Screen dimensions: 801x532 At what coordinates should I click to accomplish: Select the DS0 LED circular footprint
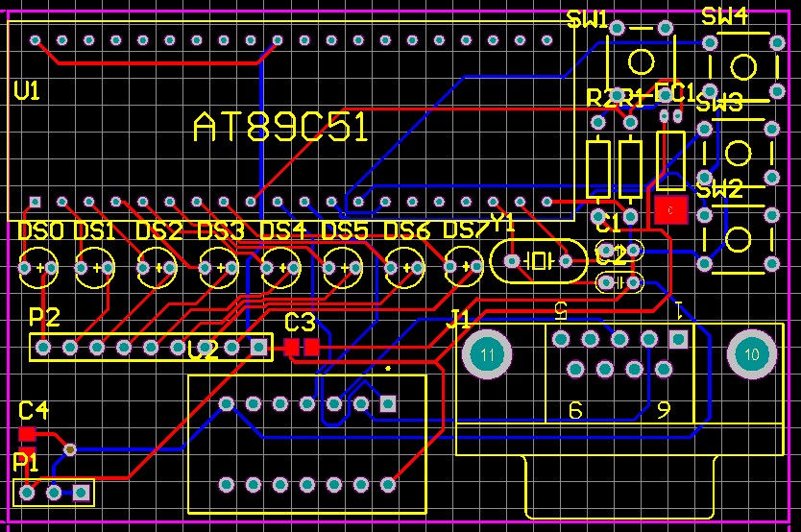[x=38, y=268]
